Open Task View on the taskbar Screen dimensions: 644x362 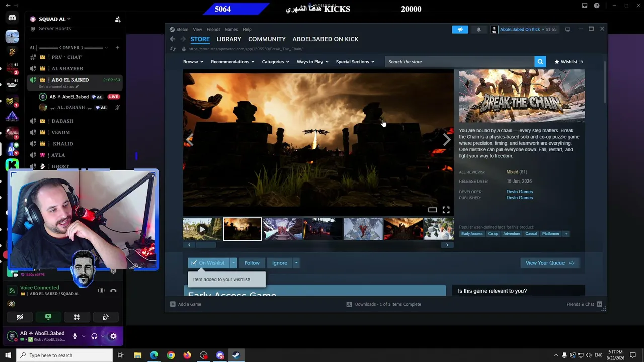pyautogui.click(x=121, y=355)
